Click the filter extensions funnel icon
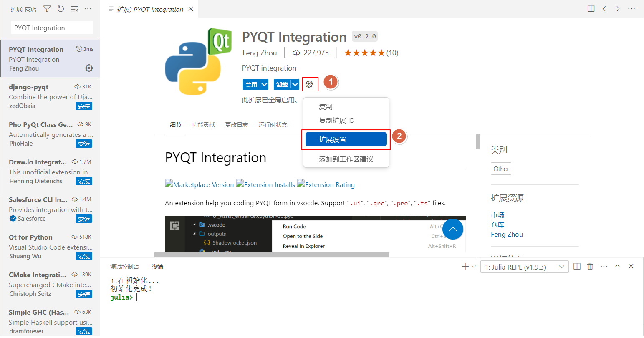 point(47,9)
